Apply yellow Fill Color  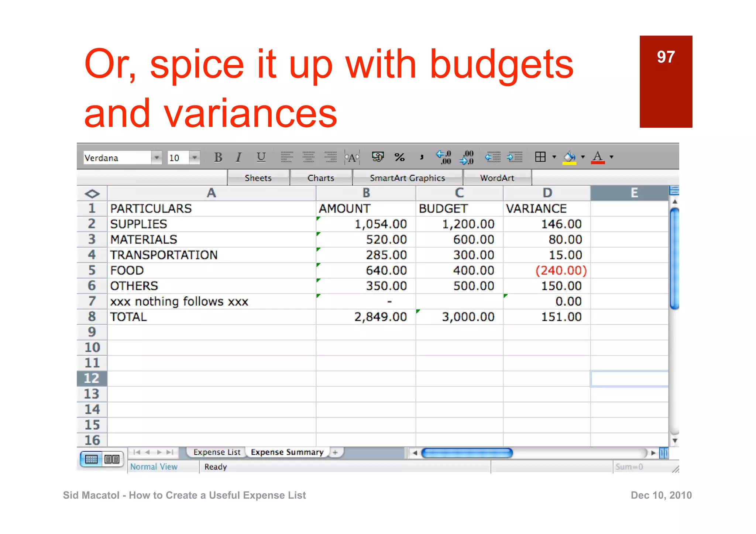coord(569,158)
